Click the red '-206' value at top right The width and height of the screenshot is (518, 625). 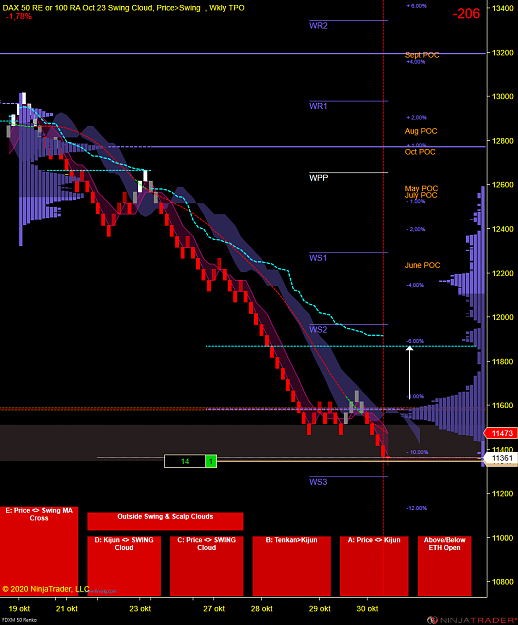click(x=466, y=14)
